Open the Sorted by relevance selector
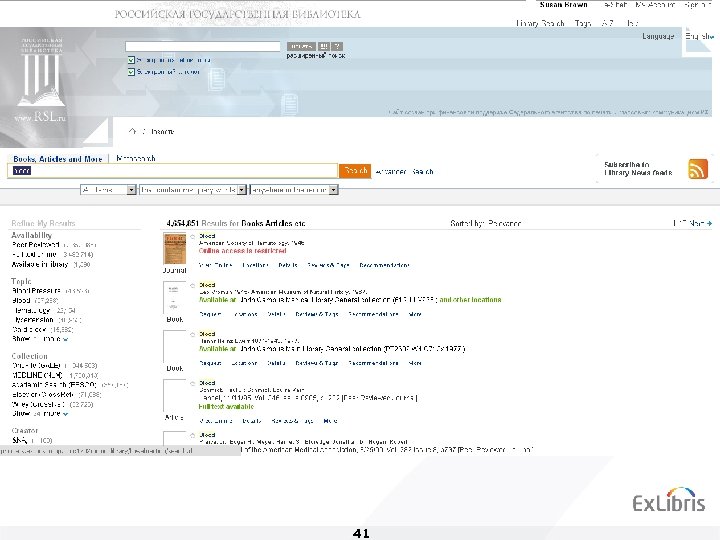The image size is (720, 540). pyautogui.click(x=485, y=224)
